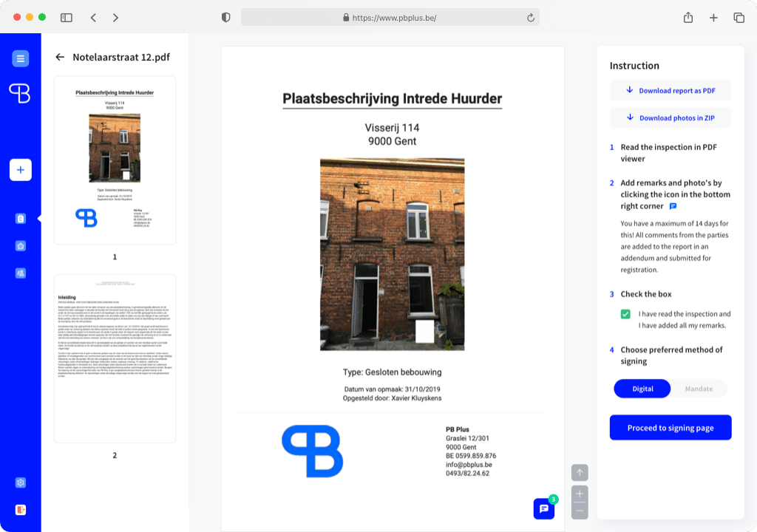This screenshot has width=757, height=532.
Task: Open the people contacts icon in the sidebar
Action: click(20, 273)
